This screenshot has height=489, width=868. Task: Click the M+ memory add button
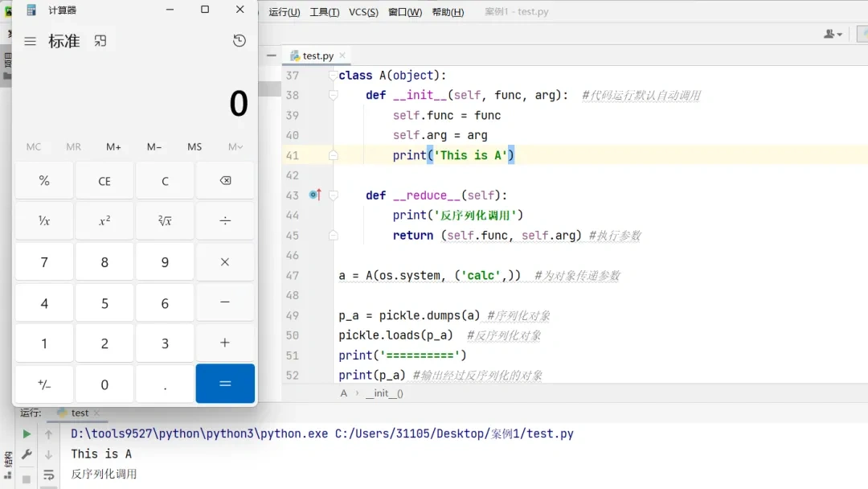click(113, 146)
